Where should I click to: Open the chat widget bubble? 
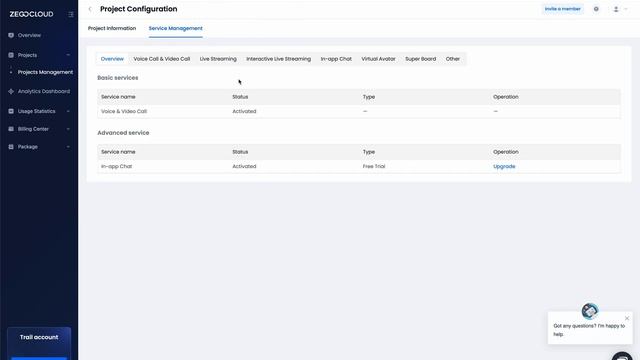click(x=622, y=356)
